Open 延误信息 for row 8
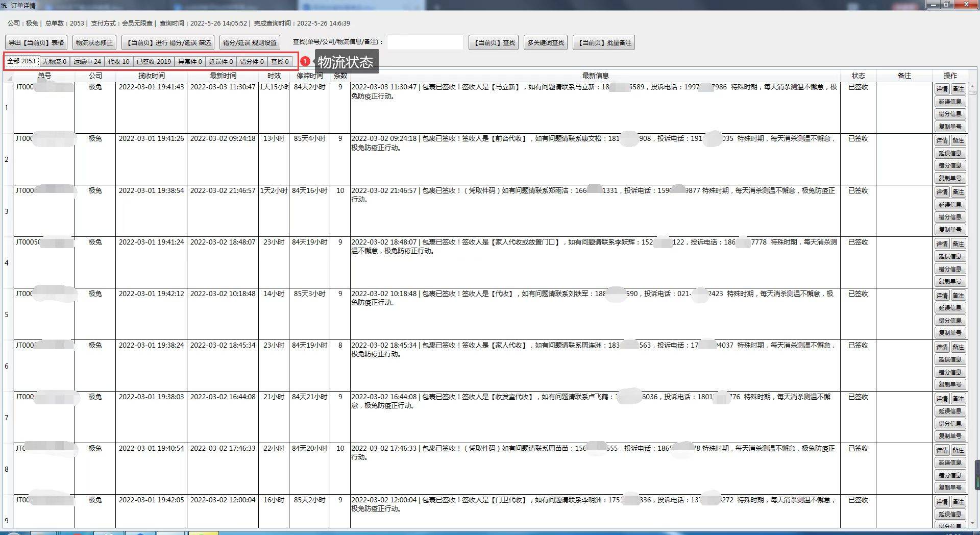Viewport: 980px width, 535px height. [x=950, y=463]
